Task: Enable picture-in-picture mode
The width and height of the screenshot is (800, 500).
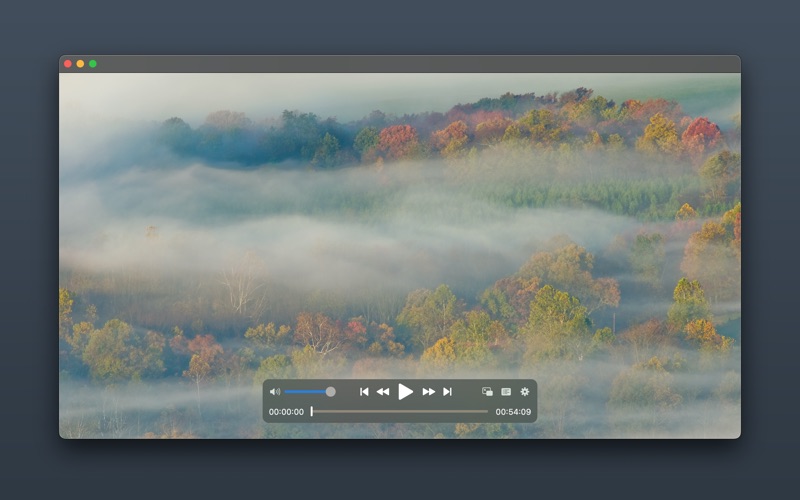Action: coord(487,392)
